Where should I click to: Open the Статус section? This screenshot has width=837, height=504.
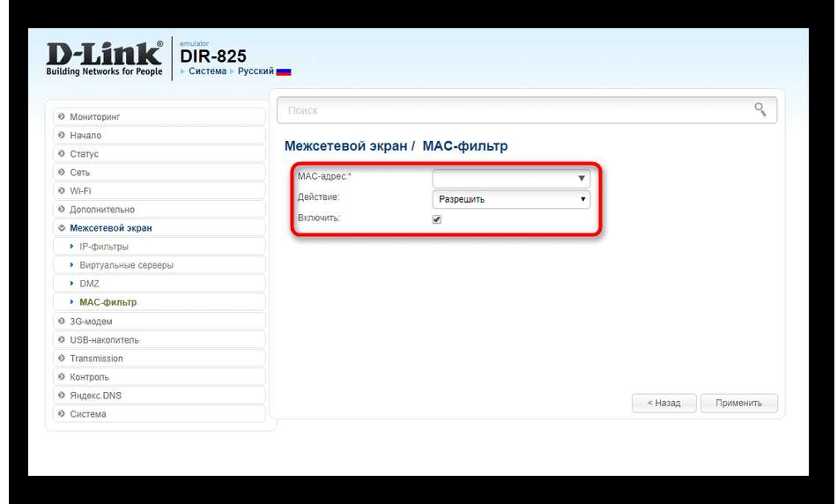159,154
